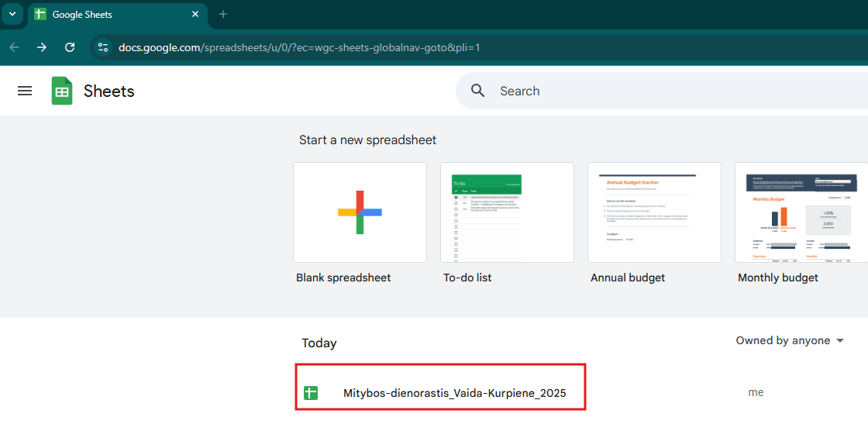This screenshot has width=868, height=431.
Task: Click the Blank spreadsheet label
Action: [x=343, y=278]
